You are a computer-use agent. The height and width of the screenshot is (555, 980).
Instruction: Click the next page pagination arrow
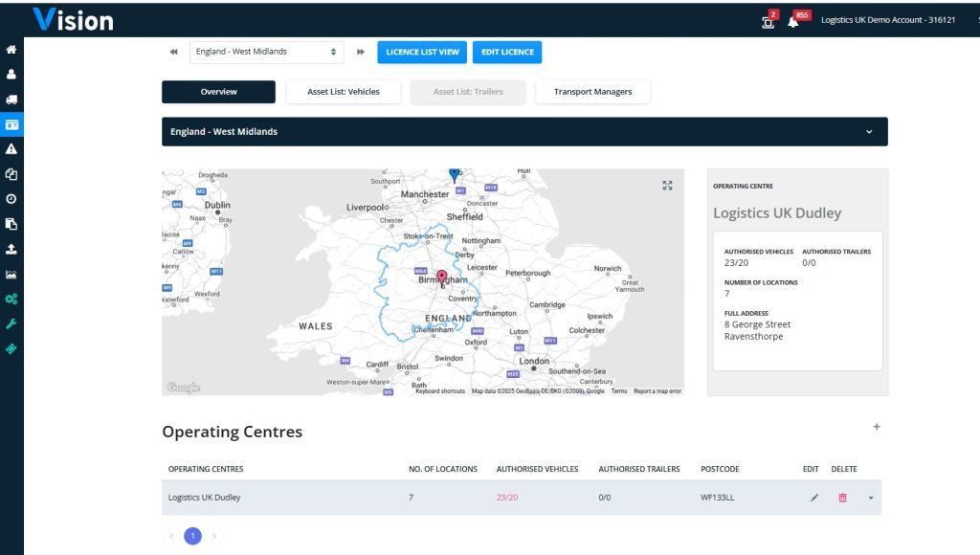213,536
